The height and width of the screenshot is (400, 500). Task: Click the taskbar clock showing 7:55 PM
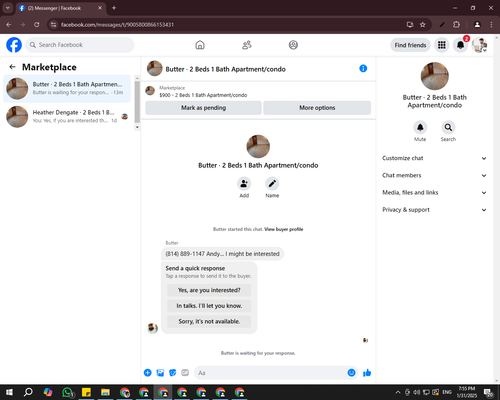click(x=467, y=392)
